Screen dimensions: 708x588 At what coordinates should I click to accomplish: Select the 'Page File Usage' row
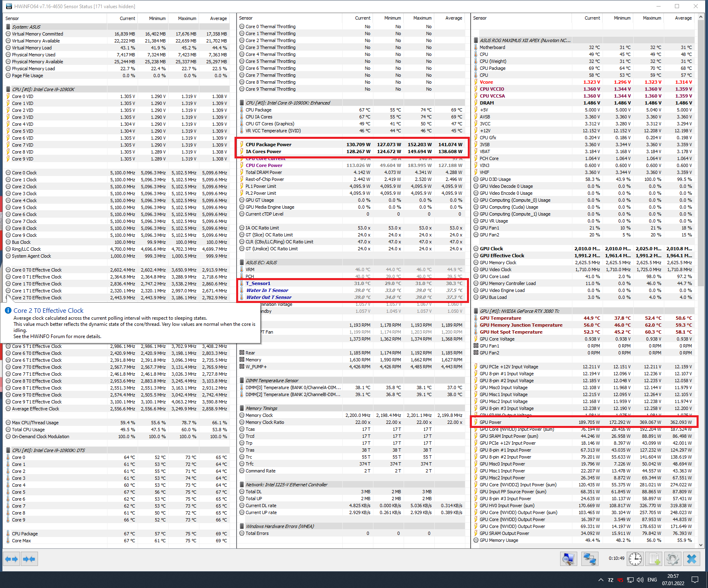pyautogui.click(x=116, y=76)
